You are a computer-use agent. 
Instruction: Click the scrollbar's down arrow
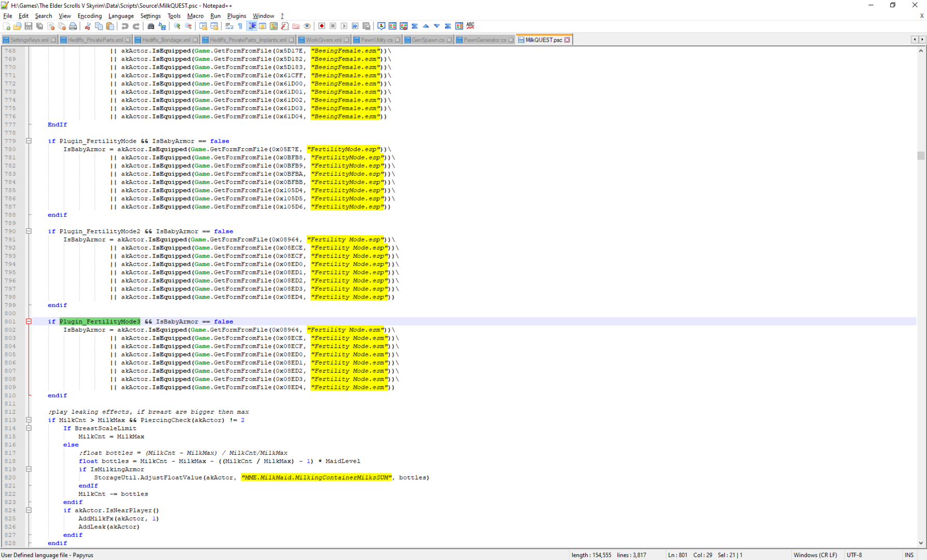click(x=921, y=543)
